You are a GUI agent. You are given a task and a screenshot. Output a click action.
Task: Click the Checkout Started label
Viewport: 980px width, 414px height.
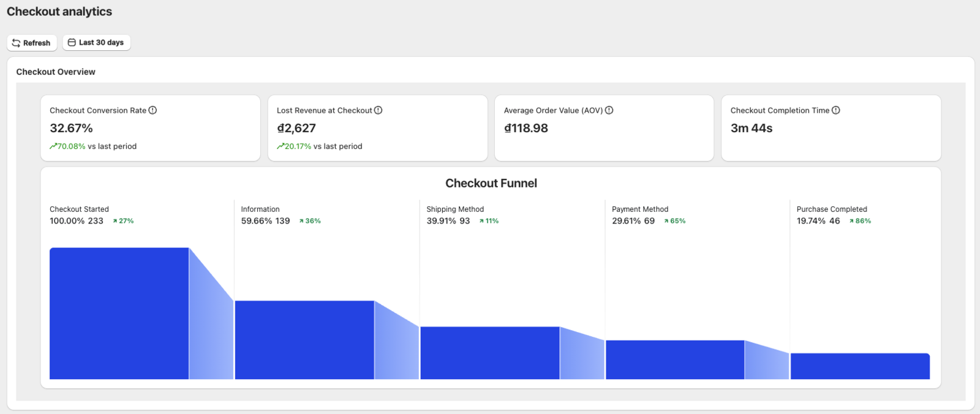pos(79,209)
